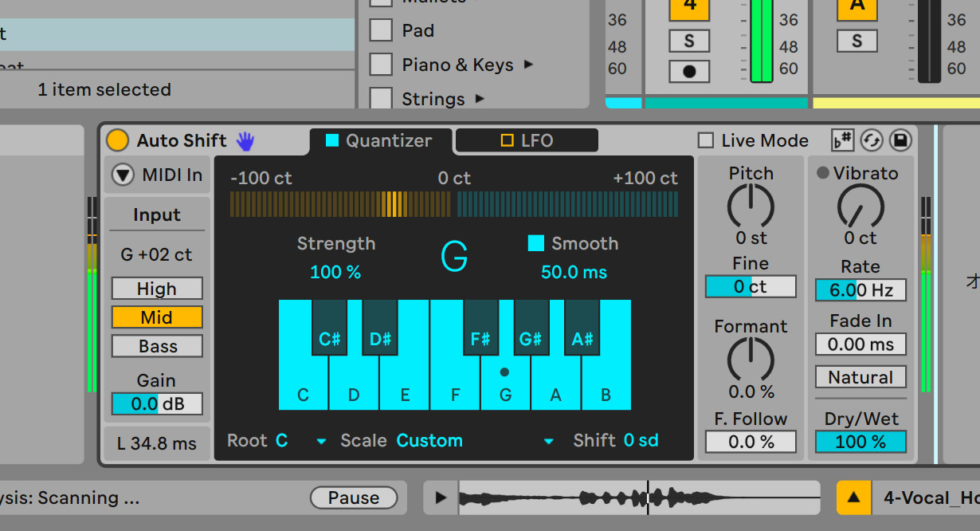The height and width of the screenshot is (531, 980).
Task: Turn off the Auto Shift device activator
Action: pyautogui.click(x=117, y=141)
